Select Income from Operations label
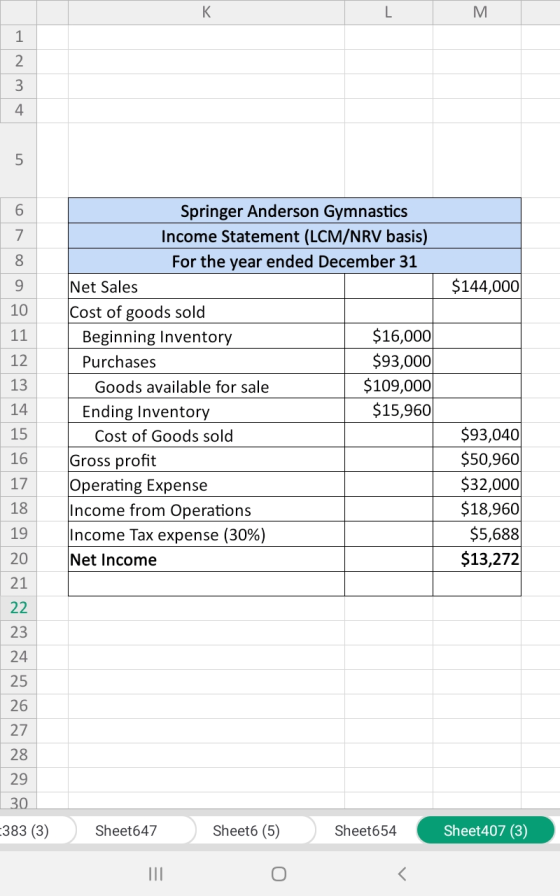This screenshot has height=896, width=560. click(206, 509)
